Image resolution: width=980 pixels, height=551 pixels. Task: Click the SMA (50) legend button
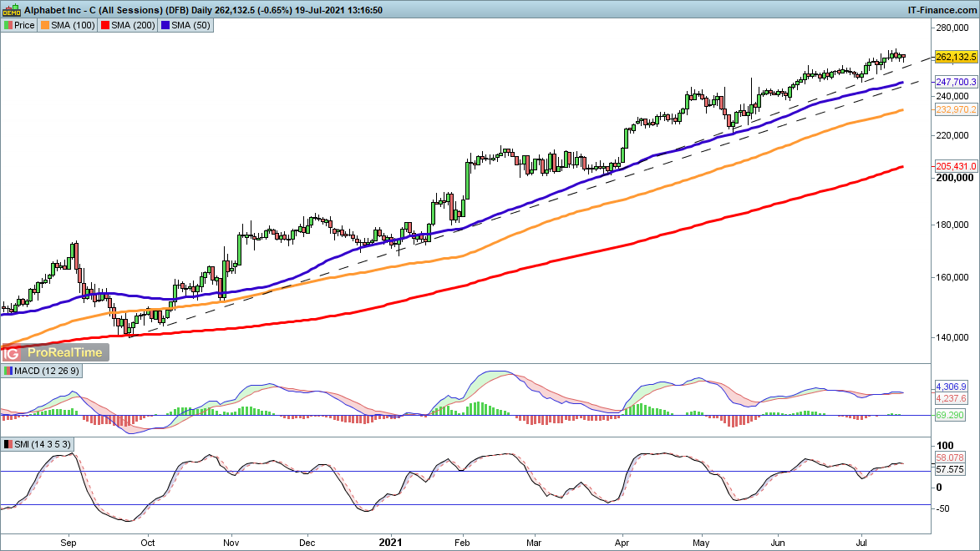coord(185,26)
